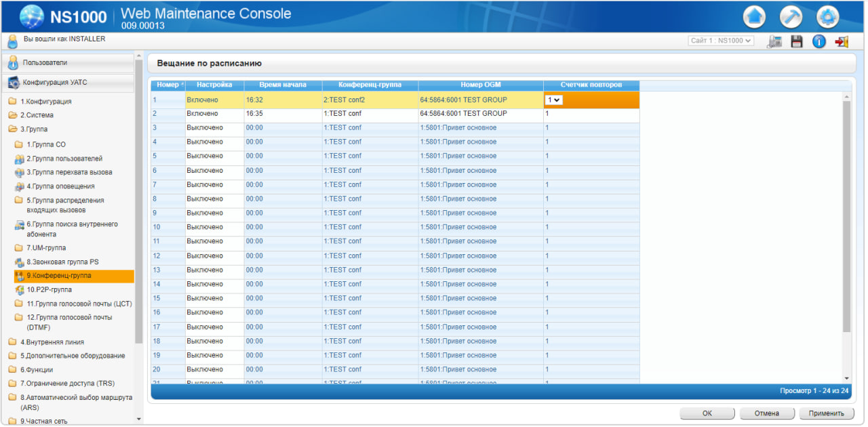Log out using the exit door icon
Viewport: 868px width, 427px height.
842,41
